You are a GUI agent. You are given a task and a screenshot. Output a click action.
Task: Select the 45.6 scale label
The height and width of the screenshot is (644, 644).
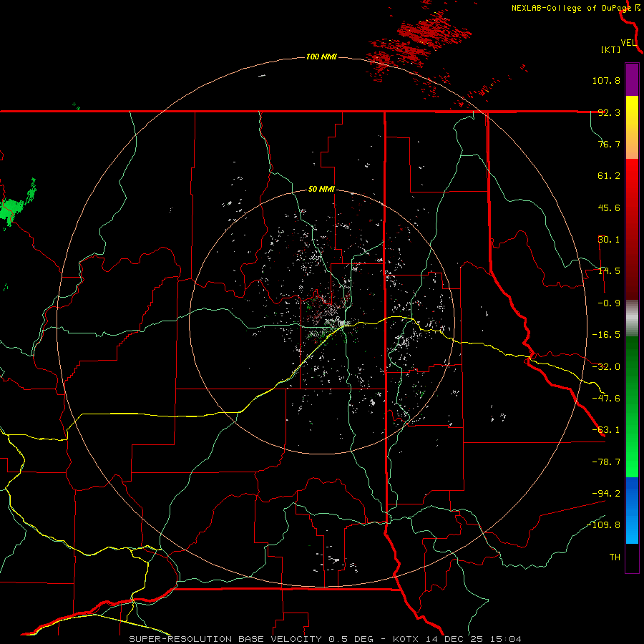(x=609, y=208)
